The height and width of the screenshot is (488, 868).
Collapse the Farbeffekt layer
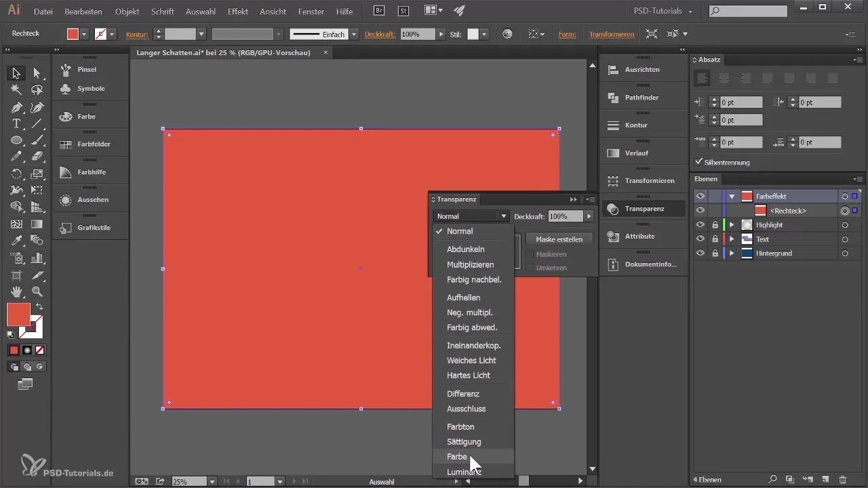click(x=732, y=196)
